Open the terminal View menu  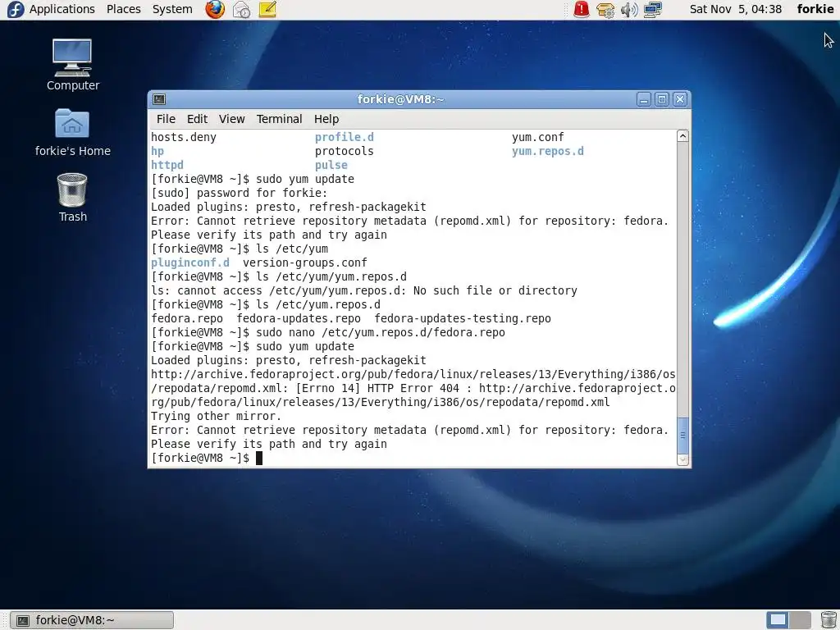(x=231, y=119)
